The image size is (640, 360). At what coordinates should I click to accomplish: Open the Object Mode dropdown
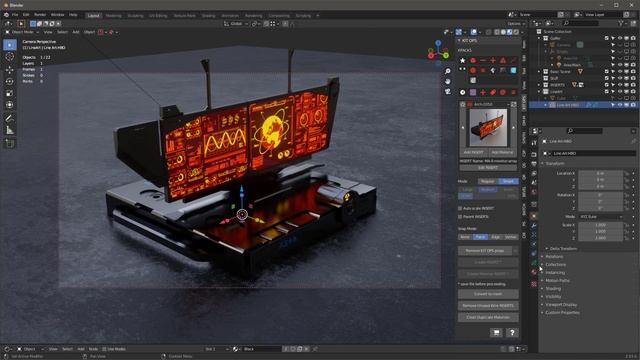point(22,32)
